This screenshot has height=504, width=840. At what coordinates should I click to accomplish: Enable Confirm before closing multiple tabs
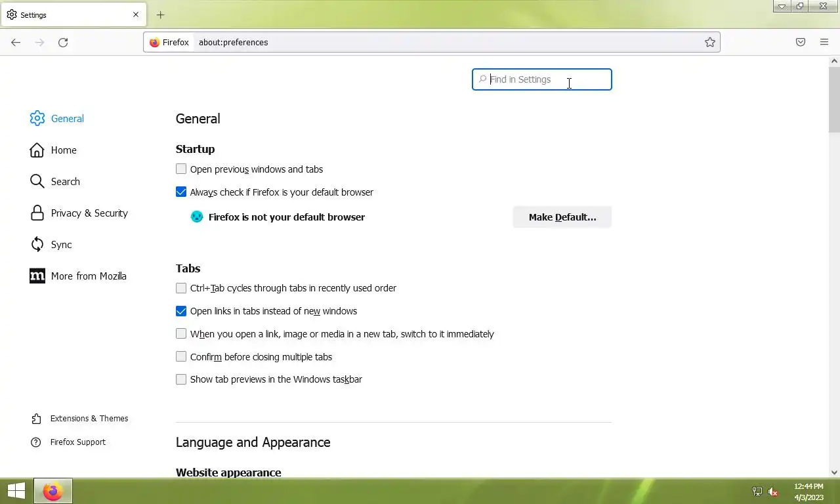(x=181, y=356)
